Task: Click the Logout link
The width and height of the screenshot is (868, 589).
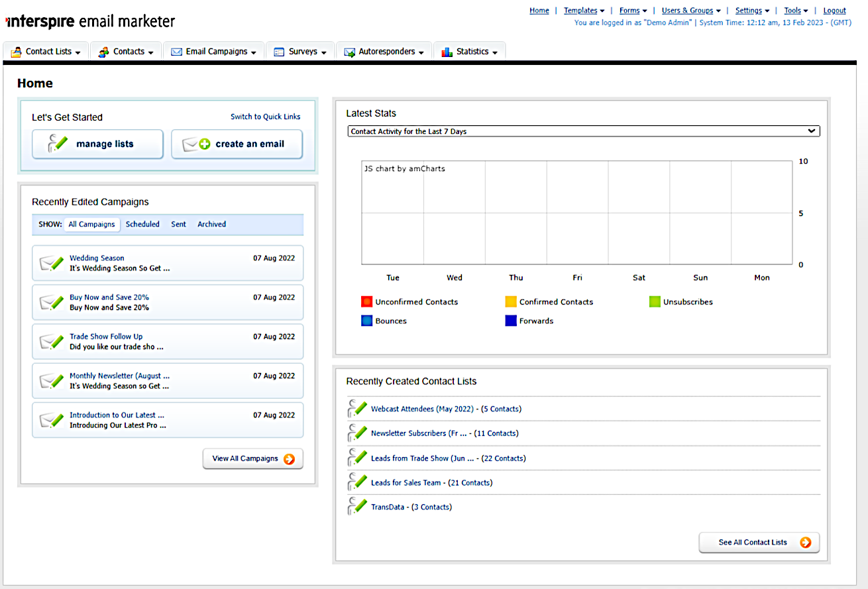Action: click(x=835, y=11)
